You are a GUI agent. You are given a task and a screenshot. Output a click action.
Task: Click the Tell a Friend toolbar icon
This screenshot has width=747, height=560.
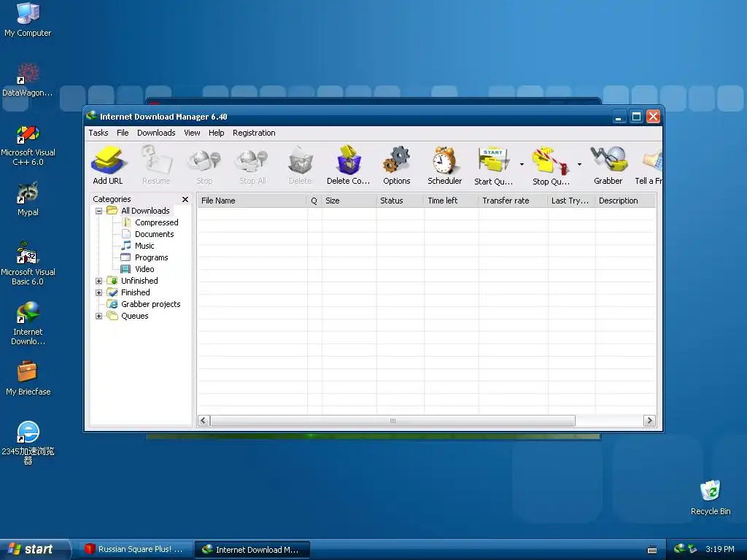click(649, 165)
